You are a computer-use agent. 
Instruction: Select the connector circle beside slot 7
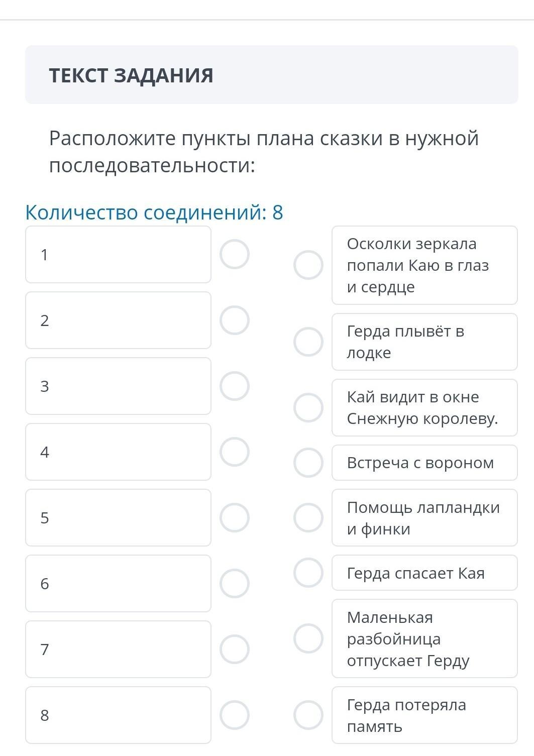(235, 650)
